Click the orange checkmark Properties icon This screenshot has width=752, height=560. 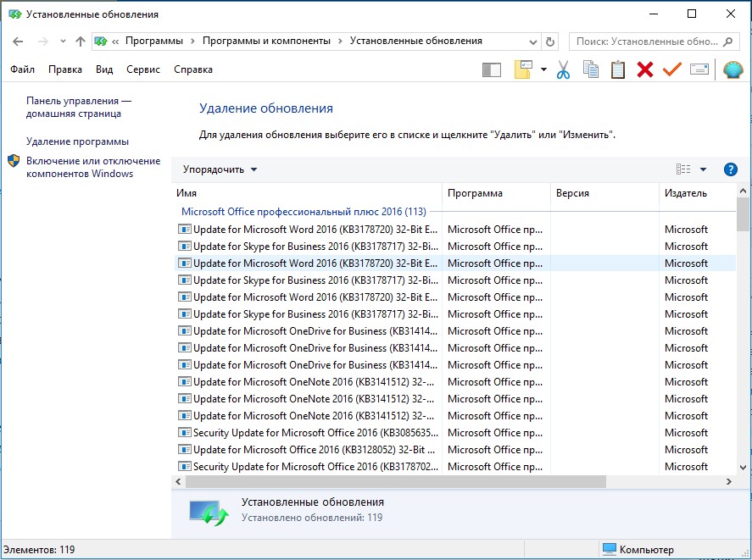[x=672, y=69]
